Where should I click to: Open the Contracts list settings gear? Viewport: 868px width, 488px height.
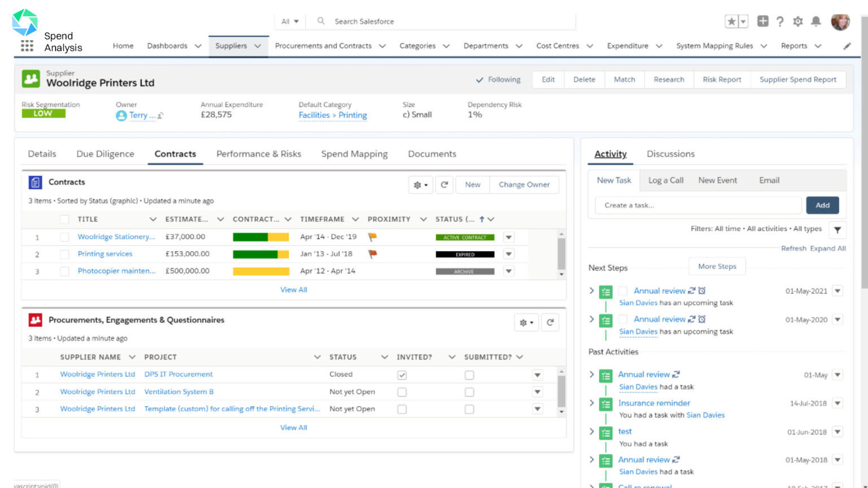(x=418, y=185)
